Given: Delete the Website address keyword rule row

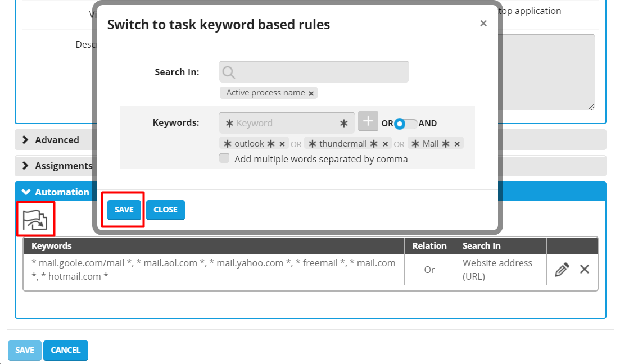Looking at the screenshot, I should pos(585,270).
